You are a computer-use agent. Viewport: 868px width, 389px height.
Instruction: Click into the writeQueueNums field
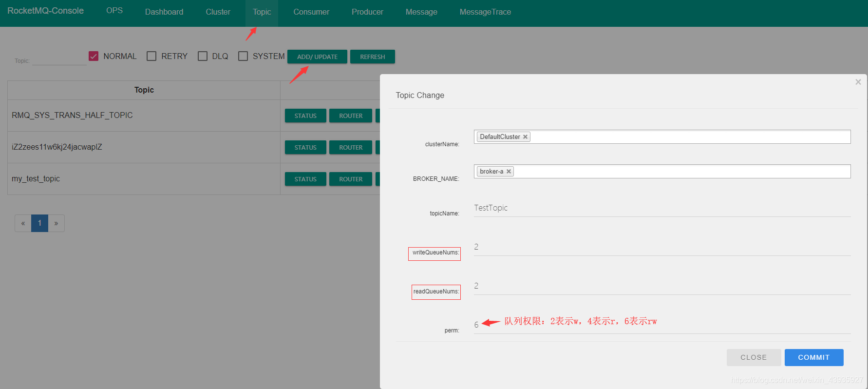point(661,247)
